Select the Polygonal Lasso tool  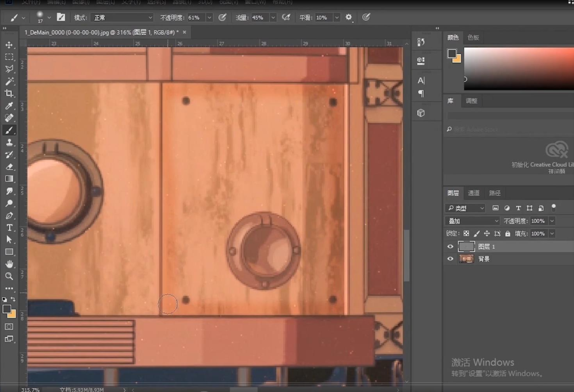pos(9,69)
